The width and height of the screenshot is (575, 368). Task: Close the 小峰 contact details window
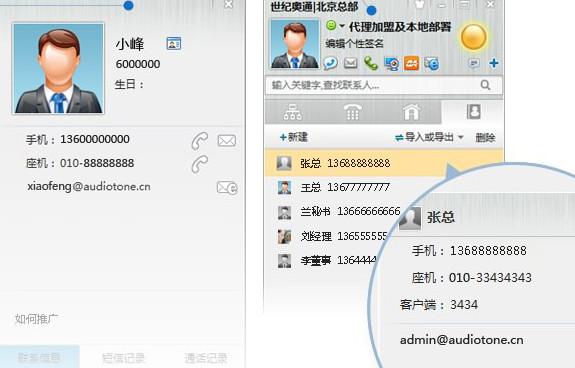tap(228, 4)
